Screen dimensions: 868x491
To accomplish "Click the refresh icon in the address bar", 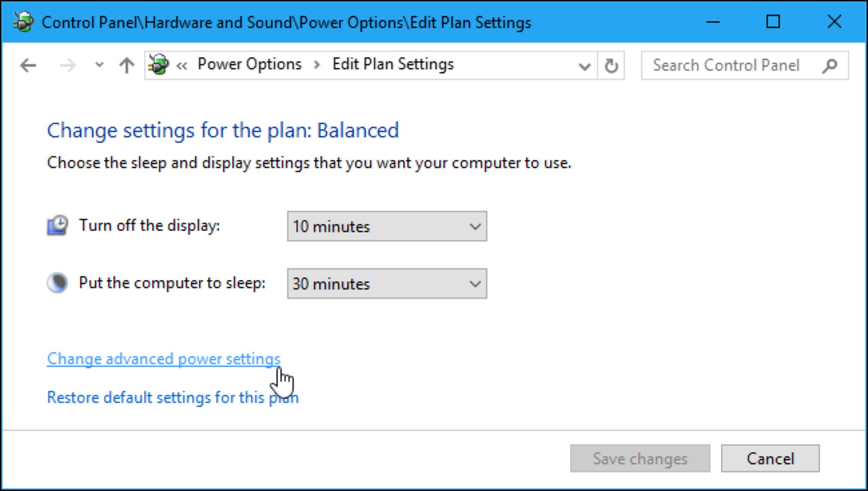I will tap(611, 65).
